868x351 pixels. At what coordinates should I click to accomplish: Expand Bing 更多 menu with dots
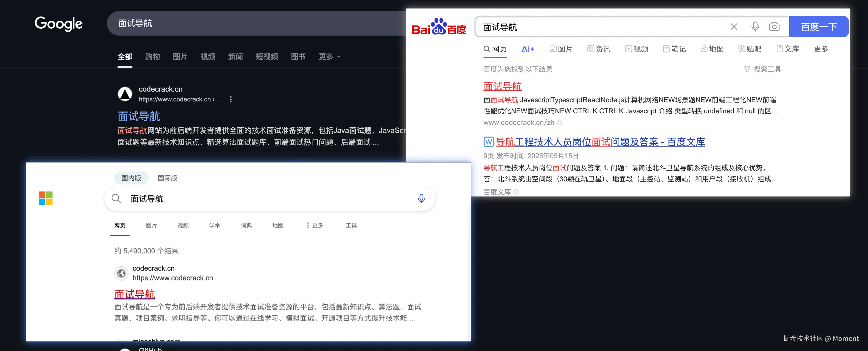tap(315, 225)
